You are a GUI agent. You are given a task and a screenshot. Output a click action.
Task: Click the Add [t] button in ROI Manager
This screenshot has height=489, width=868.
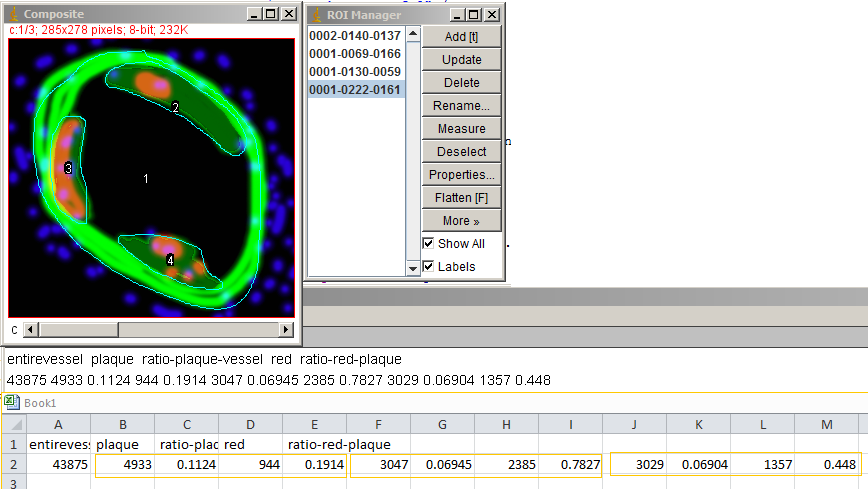tap(461, 37)
